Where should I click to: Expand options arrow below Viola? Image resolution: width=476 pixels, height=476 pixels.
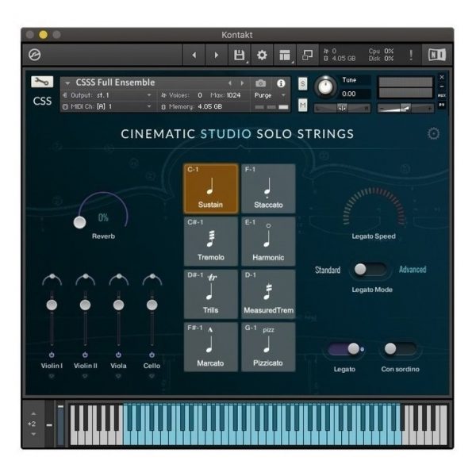click(x=118, y=376)
